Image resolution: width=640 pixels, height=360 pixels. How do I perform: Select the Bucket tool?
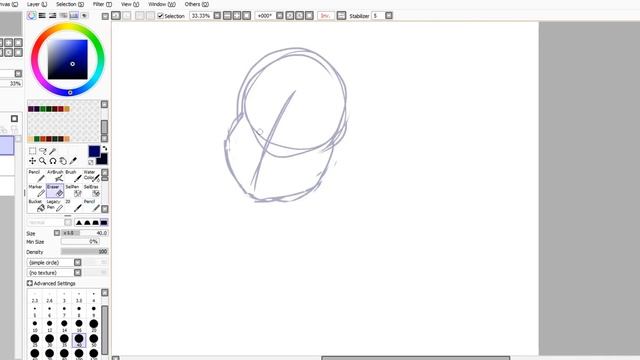(x=36, y=205)
